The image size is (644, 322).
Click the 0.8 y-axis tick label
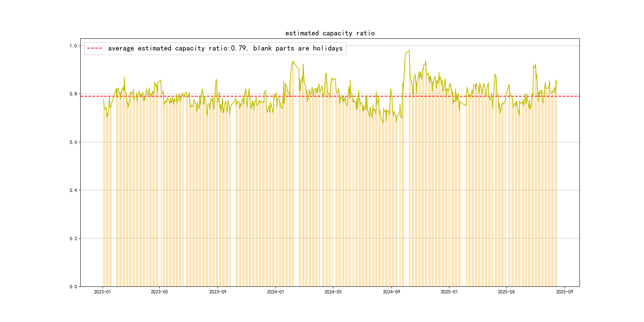click(73, 94)
